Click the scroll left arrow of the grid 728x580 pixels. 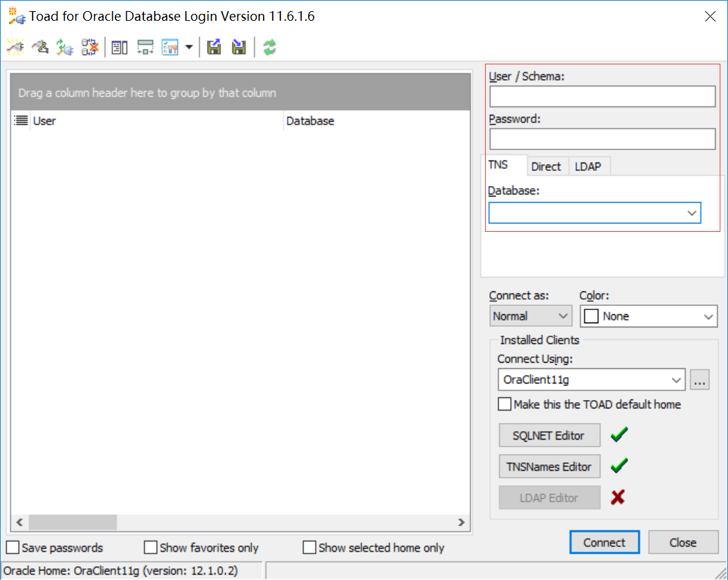[x=19, y=522]
